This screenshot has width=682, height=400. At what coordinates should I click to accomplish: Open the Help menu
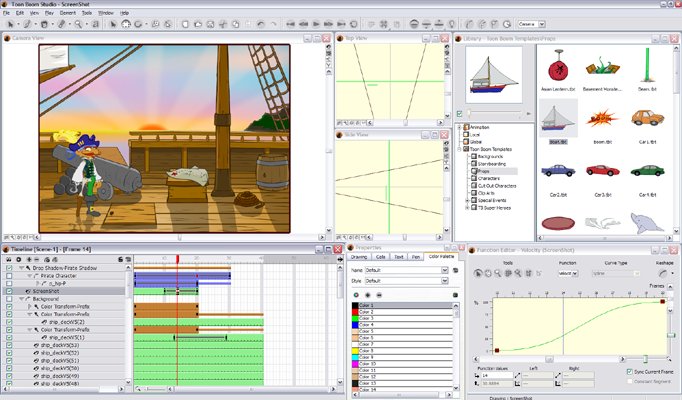[x=124, y=13]
